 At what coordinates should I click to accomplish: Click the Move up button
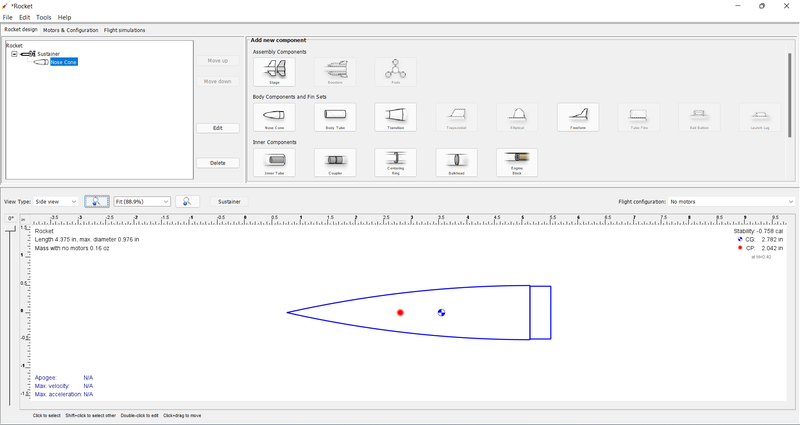pyautogui.click(x=218, y=61)
